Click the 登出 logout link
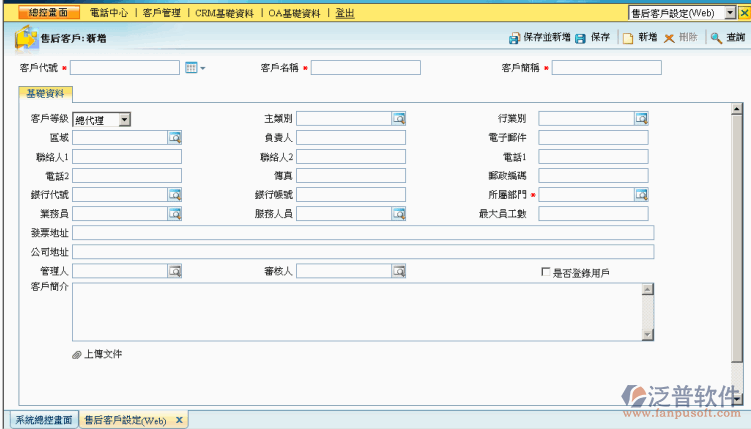The height and width of the screenshot is (429, 751). [x=345, y=13]
